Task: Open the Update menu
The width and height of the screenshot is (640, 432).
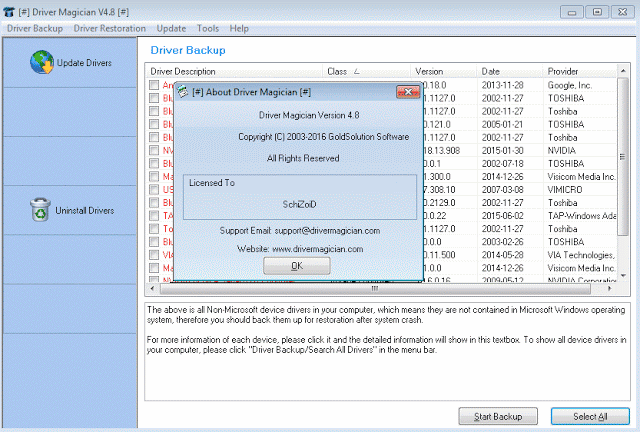Action: click(171, 29)
